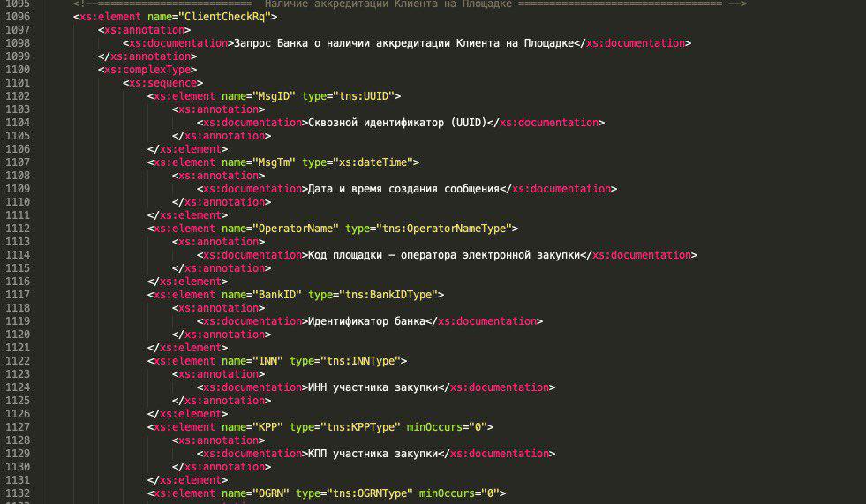Viewport: 866px width, 504px height.
Task: Select the "KPP" name value
Action: (x=267, y=427)
